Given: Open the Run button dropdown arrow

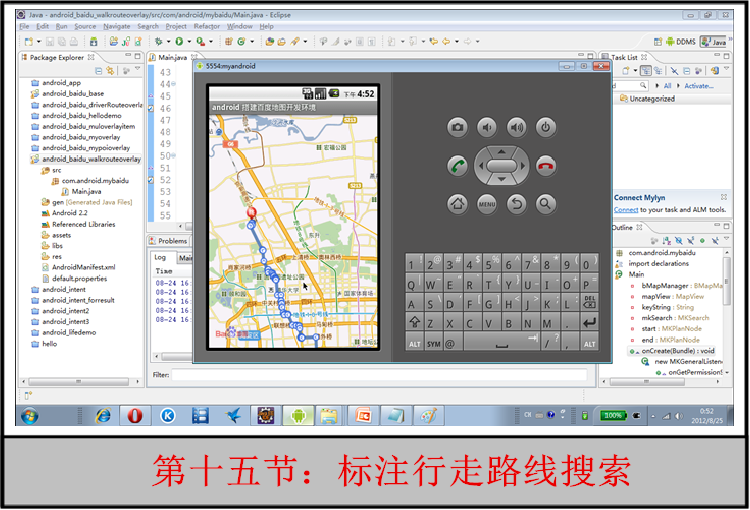Looking at the screenshot, I should pyautogui.click(x=189, y=42).
